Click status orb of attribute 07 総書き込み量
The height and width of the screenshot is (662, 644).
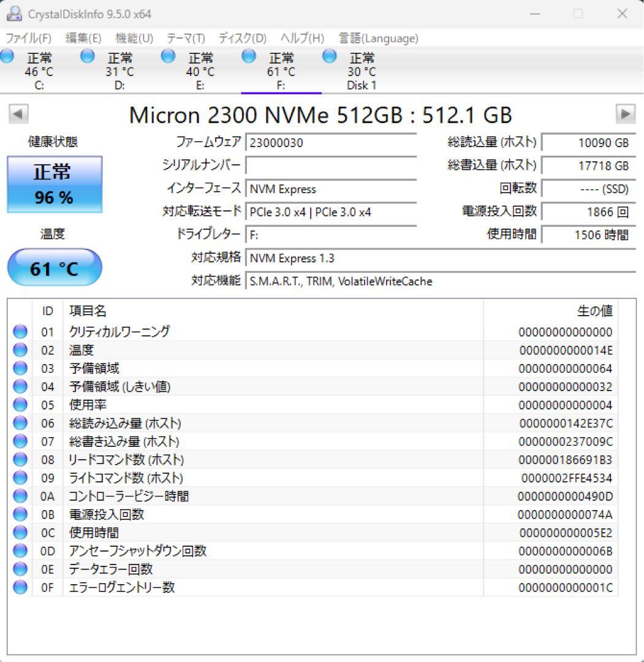click(20, 441)
